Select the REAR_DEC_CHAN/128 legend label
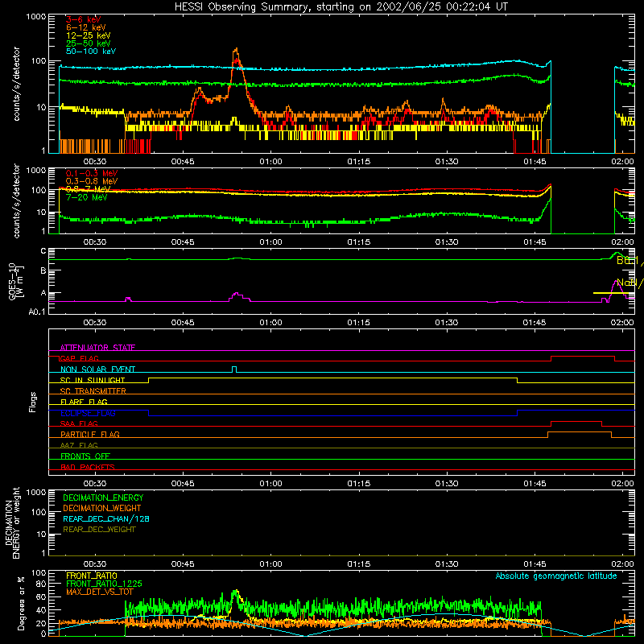This screenshot has height=644, width=644. click(106, 518)
